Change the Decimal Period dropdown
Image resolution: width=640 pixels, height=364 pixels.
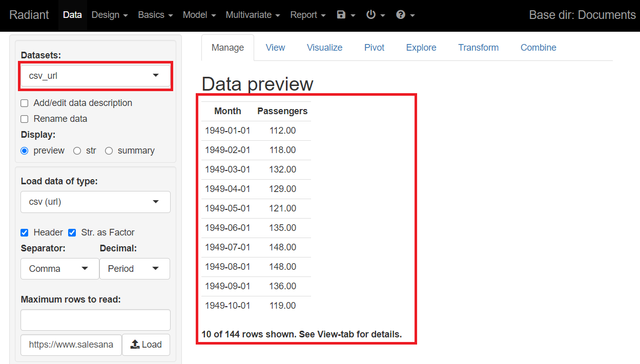pyautogui.click(x=134, y=269)
